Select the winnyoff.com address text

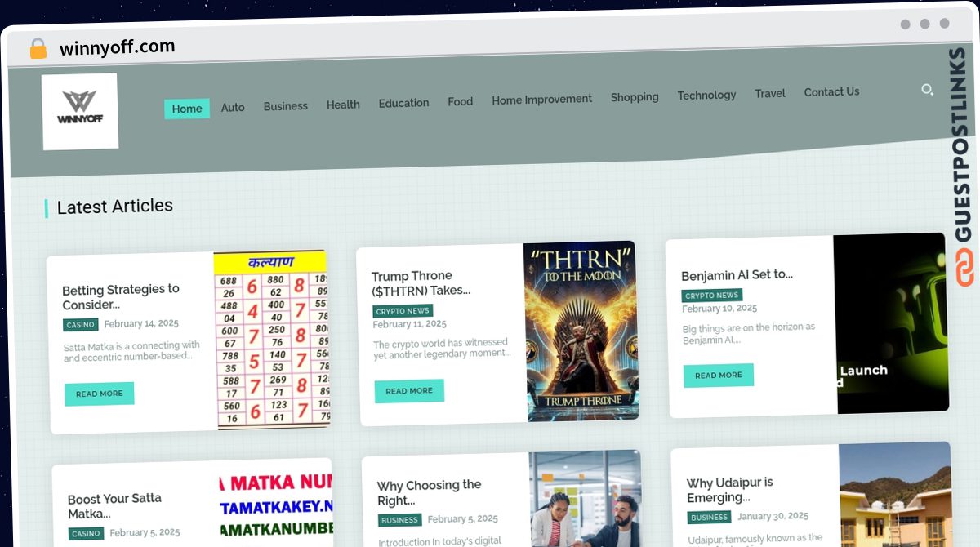coord(117,47)
